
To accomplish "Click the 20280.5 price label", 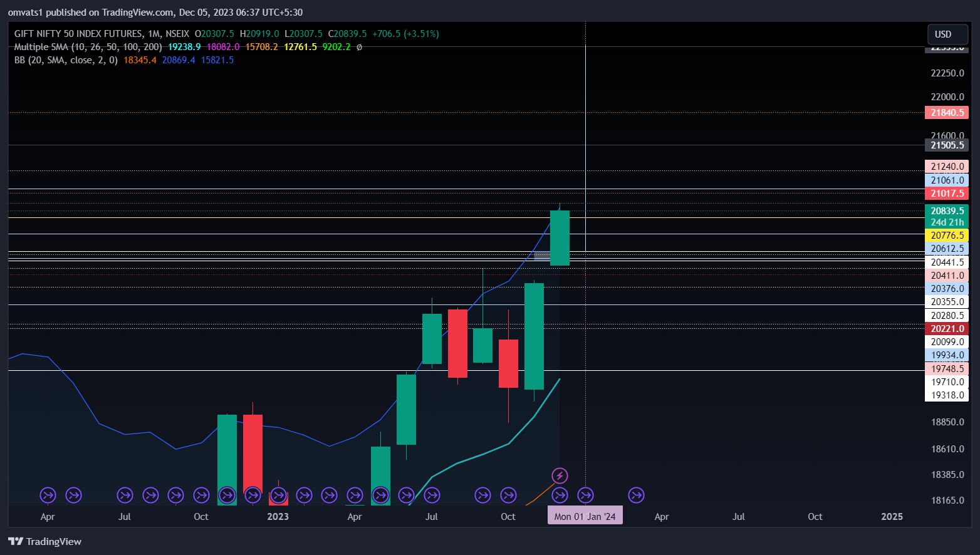I will pyautogui.click(x=947, y=316).
